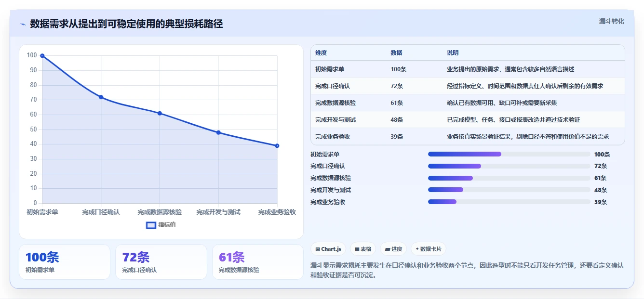Click the 初始需求单 cell in the table
Viewport: 644px width, 299px height.
click(330, 69)
